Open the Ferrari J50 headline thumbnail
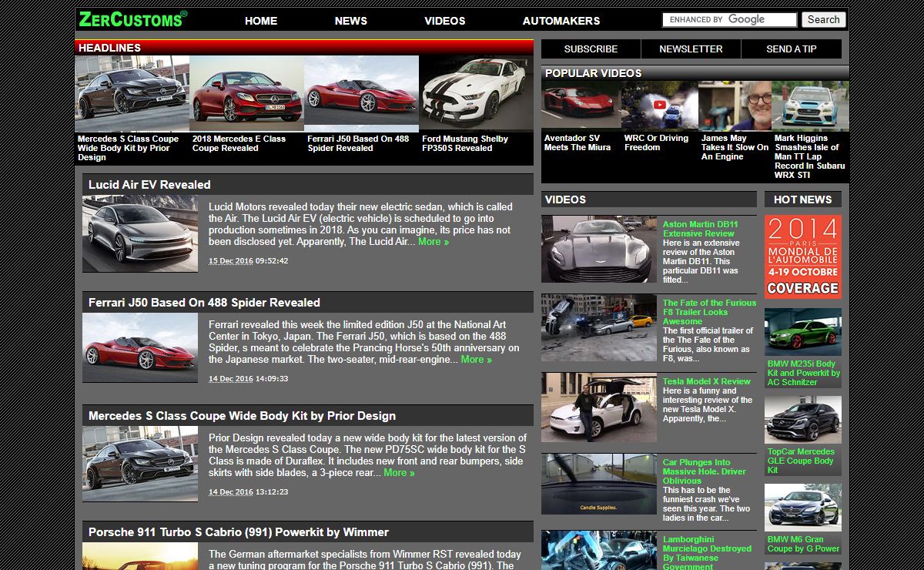The height and width of the screenshot is (570, 924). click(361, 94)
